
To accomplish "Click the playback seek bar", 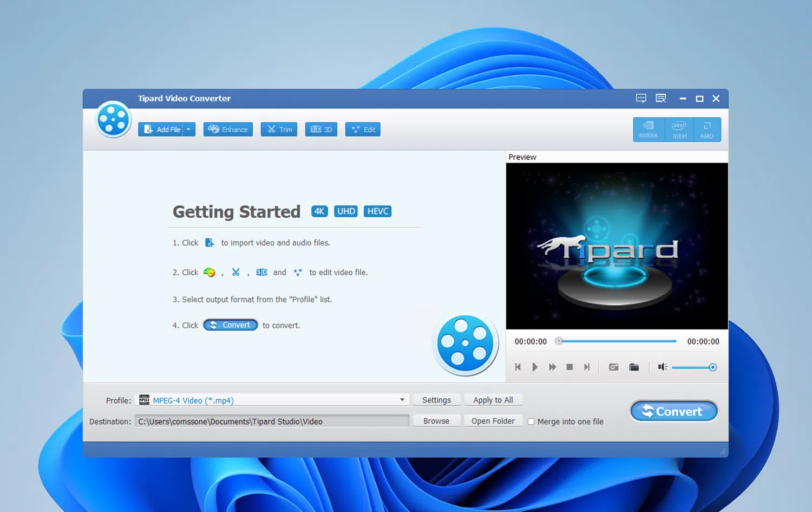I will tap(617, 341).
